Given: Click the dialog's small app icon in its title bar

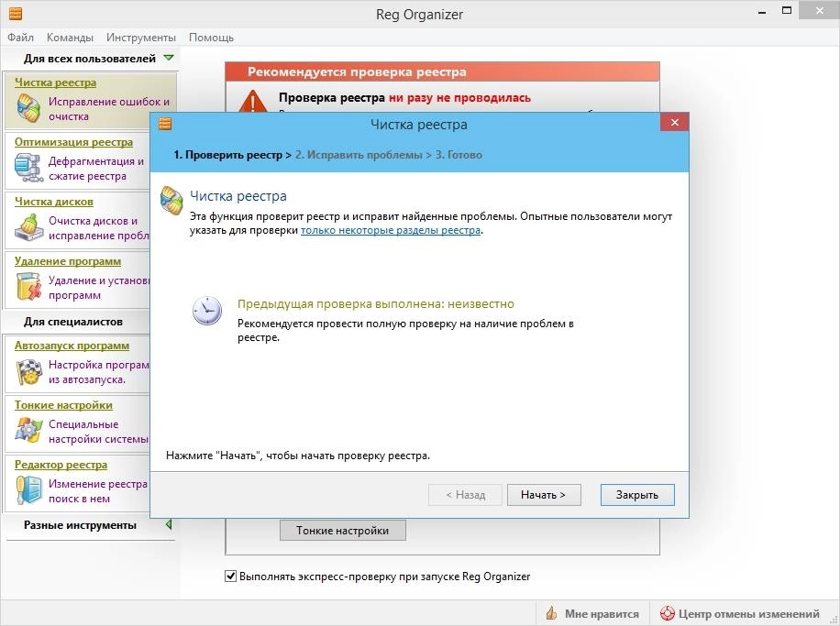Looking at the screenshot, I should coord(165,124).
